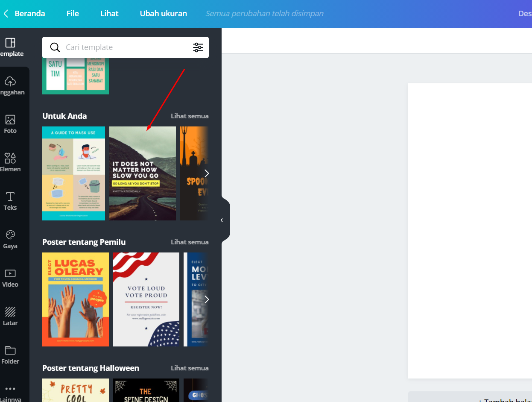Open the Ubah ukuran menu

coord(163,13)
